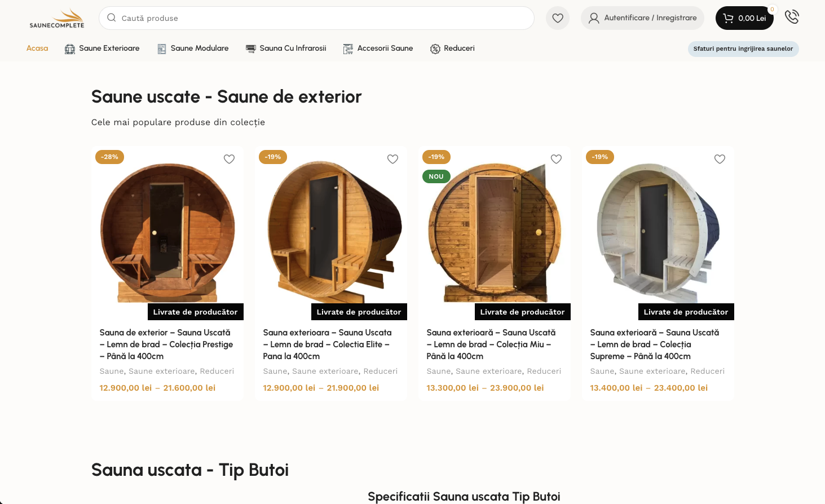Open the wishlist heart icon in header

557,18
